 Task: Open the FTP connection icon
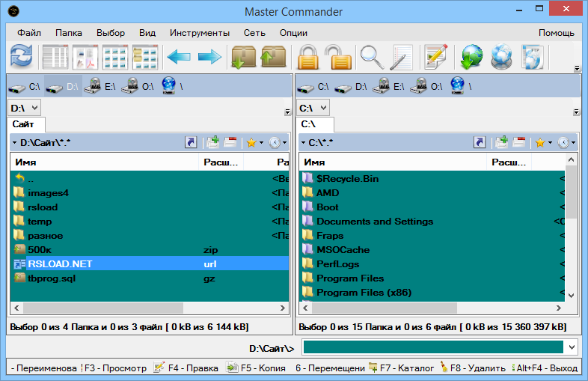click(x=533, y=57)
